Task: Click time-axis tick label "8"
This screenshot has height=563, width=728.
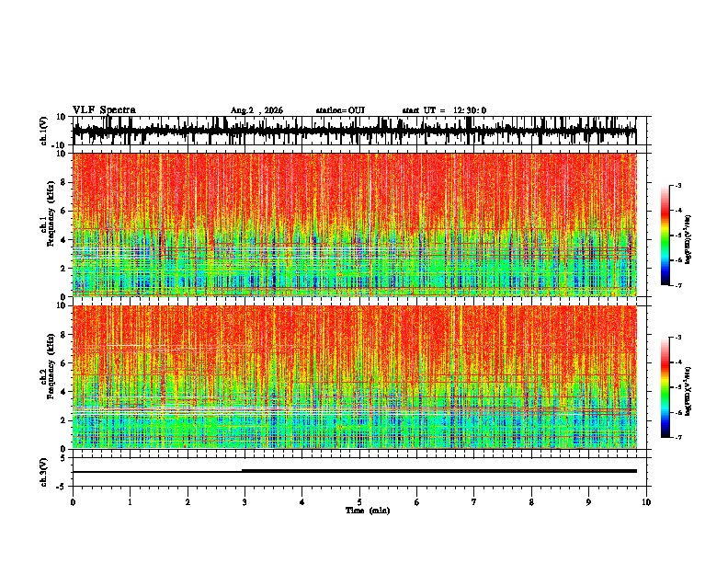Action: pyautogui.click(x=531, y=502)
